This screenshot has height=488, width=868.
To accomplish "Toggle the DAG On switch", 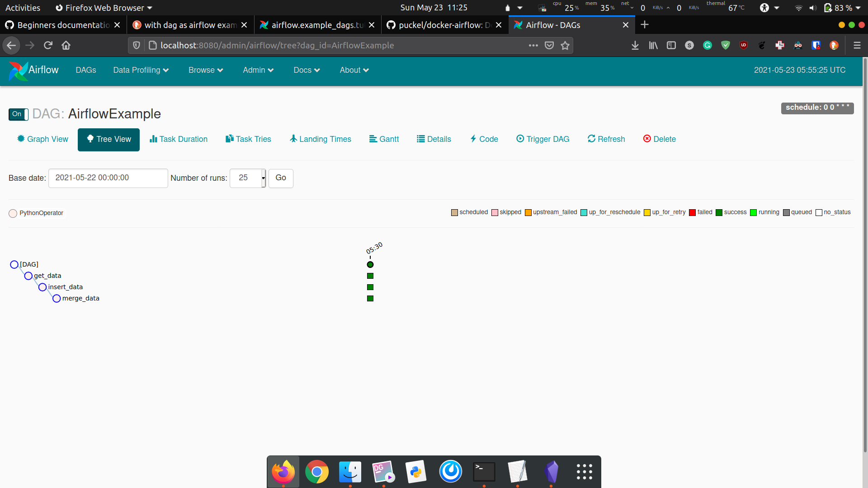I will pyautogui.click(x=18, y=114).
